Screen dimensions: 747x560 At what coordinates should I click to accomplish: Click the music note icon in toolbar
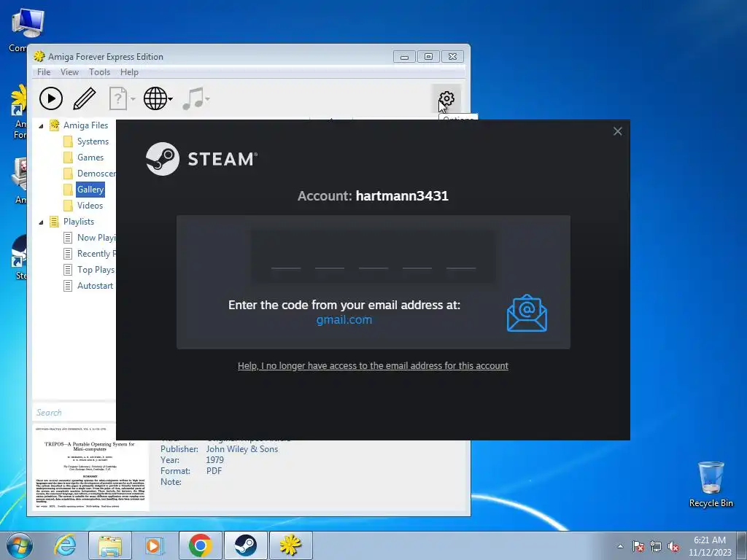[x=193, y=98]
